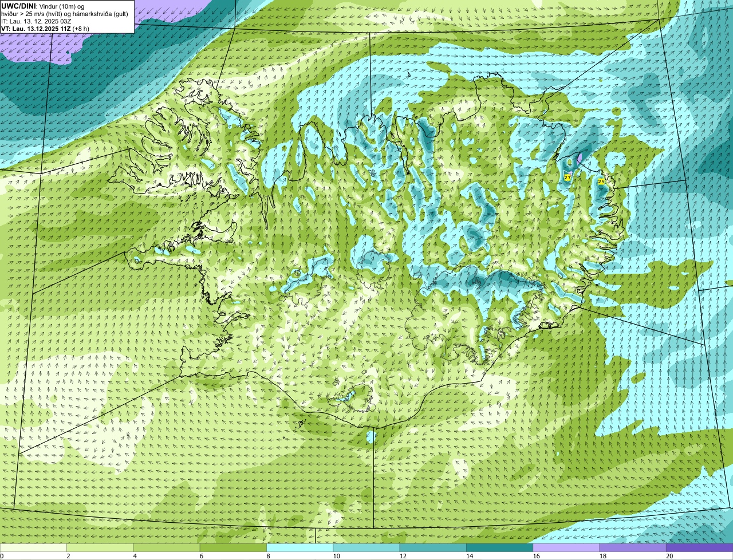Click the scale label "12"
The image size is (733, 560).
403,556
